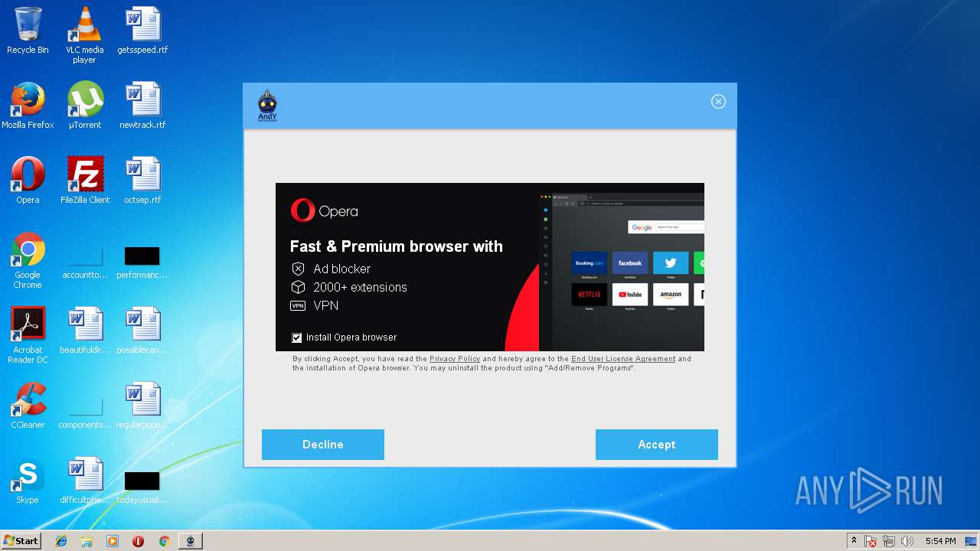
Task: Select the possiblecan... document icon
Action: pyautogui.click(x=142, y=331)
